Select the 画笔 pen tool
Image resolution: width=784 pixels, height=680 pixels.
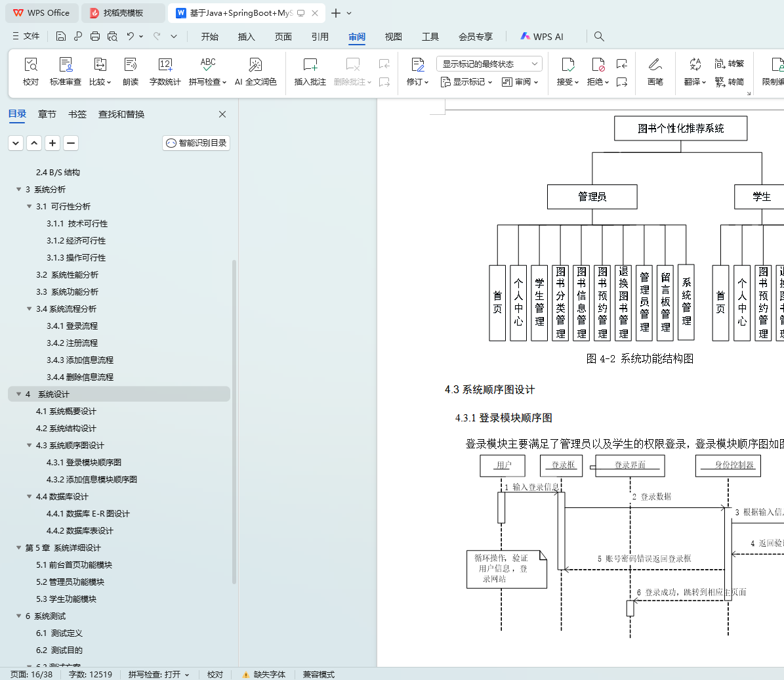point(655,72)
